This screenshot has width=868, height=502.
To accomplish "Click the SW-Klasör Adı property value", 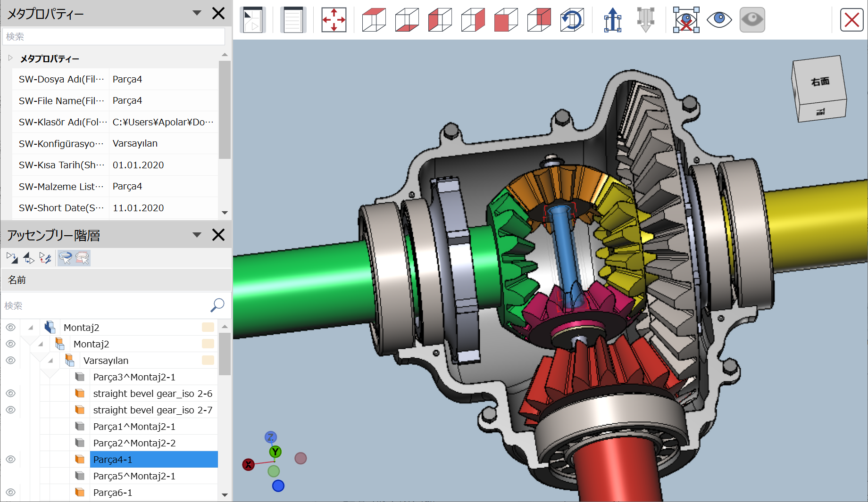I will [163, 122].
